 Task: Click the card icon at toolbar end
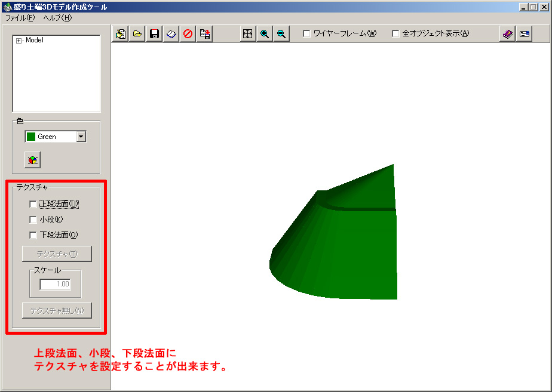524,34
